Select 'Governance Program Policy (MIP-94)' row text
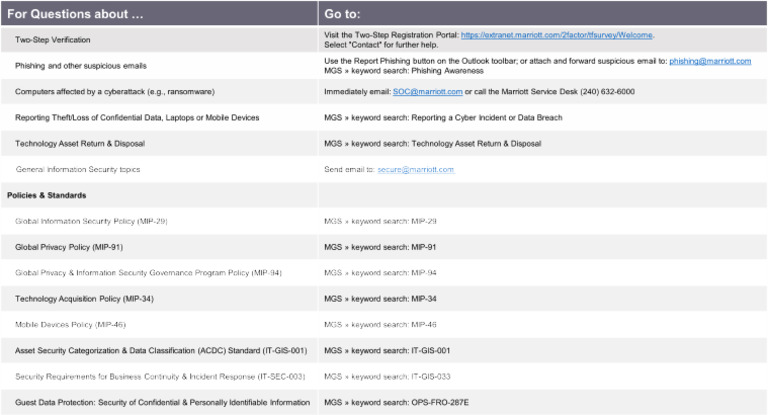 point(148,273)
